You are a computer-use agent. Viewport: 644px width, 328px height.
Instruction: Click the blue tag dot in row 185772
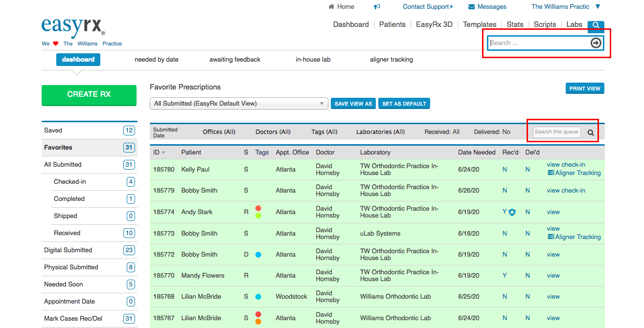pos(258,255)
